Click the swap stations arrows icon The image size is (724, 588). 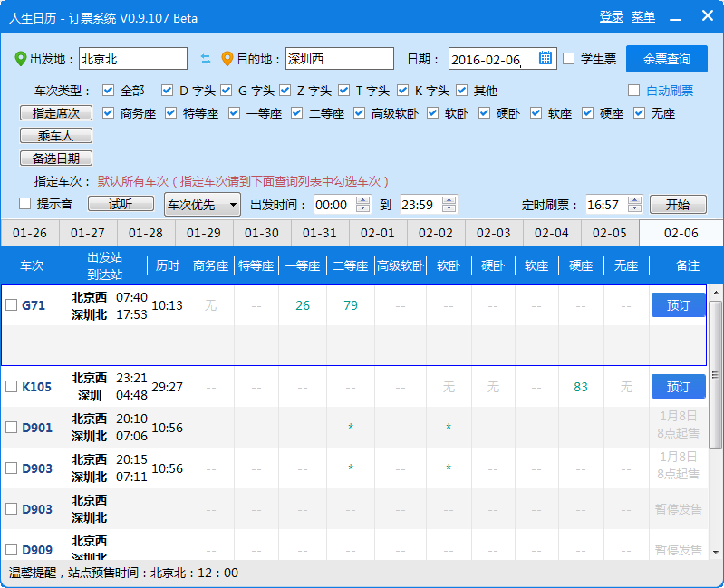pyautogui.click(x=206, y=59)
